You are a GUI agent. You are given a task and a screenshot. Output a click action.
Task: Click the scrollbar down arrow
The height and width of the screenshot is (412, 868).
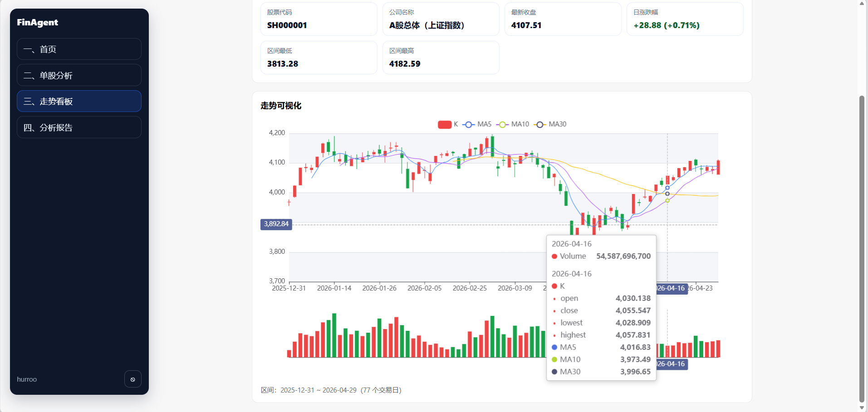pyautogui.click(x=862, y=408)
